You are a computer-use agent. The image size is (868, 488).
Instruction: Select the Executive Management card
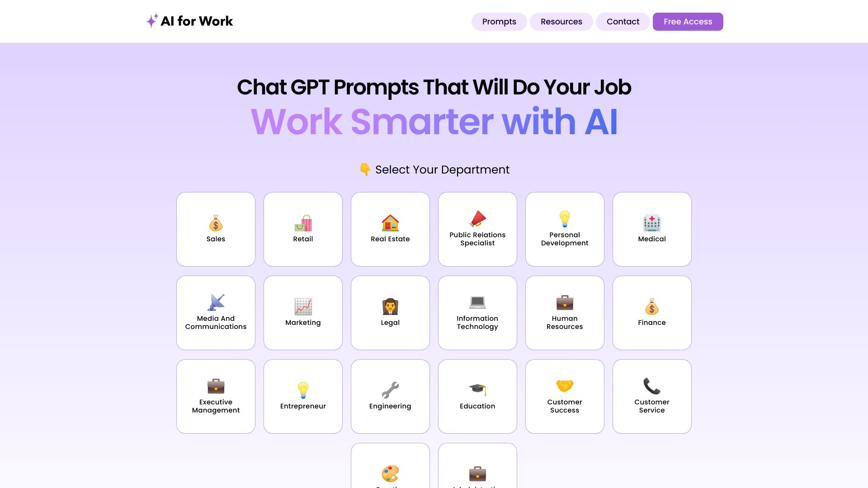point(216,396)
